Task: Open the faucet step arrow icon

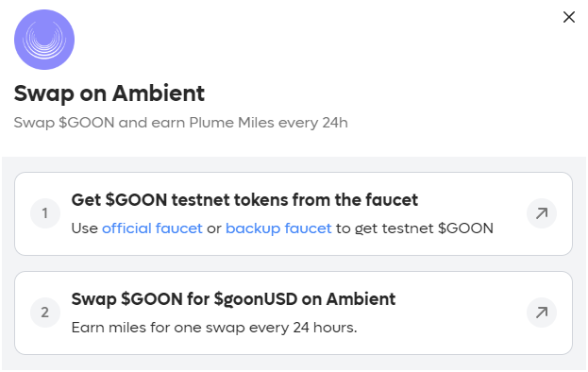Action: tap(542, 213)
